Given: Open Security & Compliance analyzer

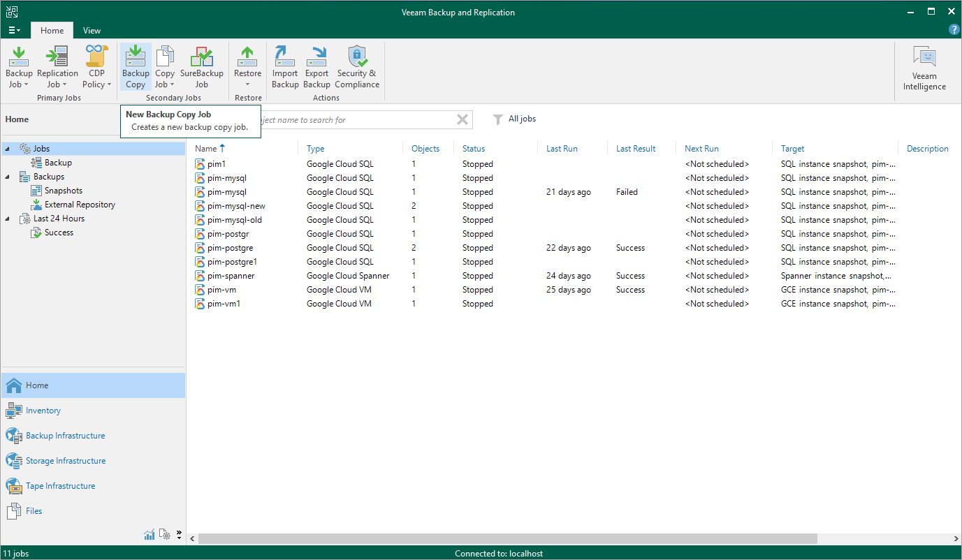Looking at the screenshot, I should tap(357, 66).
